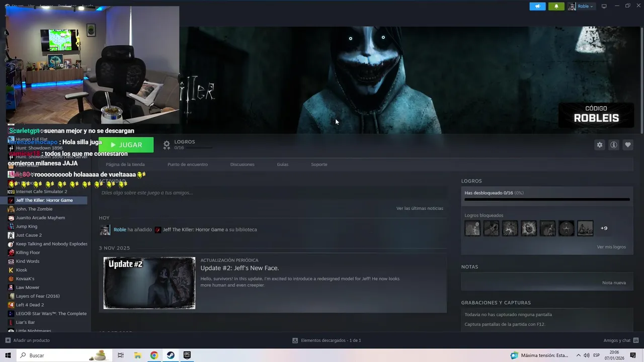Select Kind Words in the library
This screenshot has height=362, width=644.
27,261
